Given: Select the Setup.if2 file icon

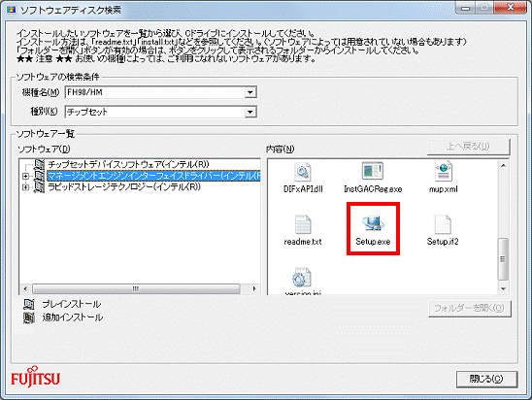Looking at the screenshot, I should click(x=443, y=224).
